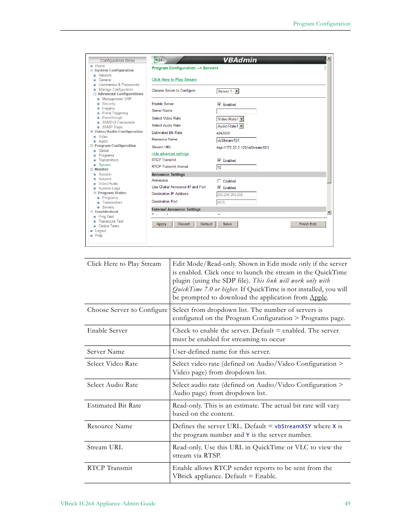Collapse Advanced Configurations tree node
This screenshot has height=532, width=411.
click(95, 94)
